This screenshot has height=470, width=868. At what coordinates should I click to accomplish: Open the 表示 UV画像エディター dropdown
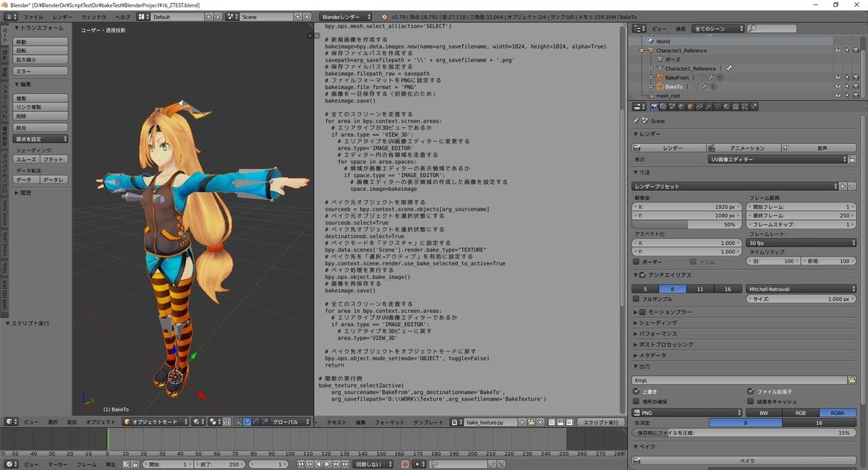coord(778,159)
